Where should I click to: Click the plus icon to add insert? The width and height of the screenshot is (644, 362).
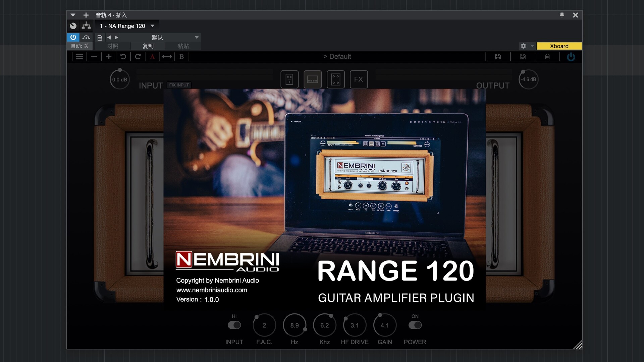[x=86, y=15]
